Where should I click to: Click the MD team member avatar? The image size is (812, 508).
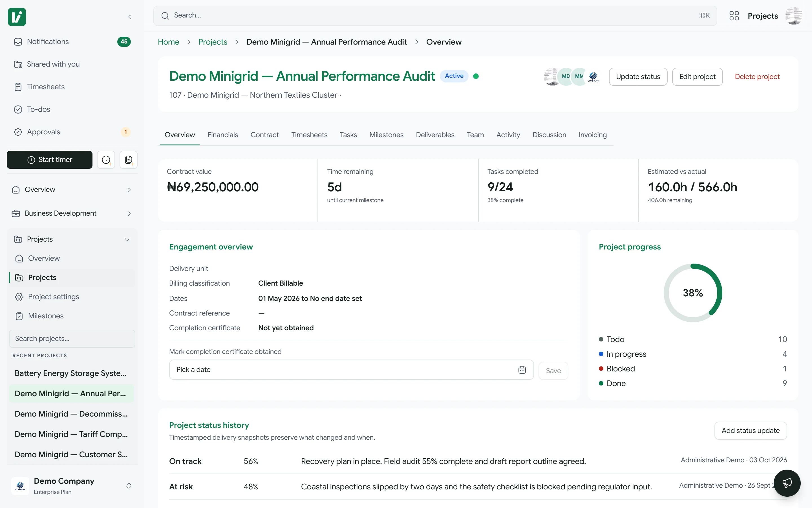(x=566, y=76)
